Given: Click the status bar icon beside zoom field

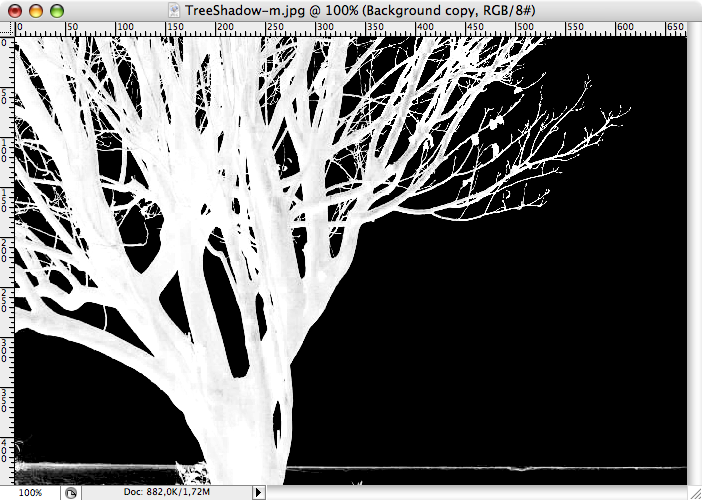Looking at the screenshot, I should (x=71, y=492).
